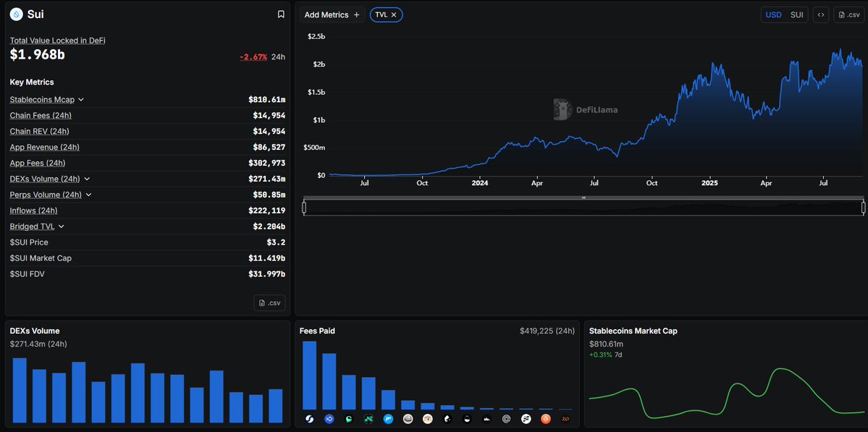Screen dimensions: 868x432
Task: Expand the Perps Volume (24h) row
Action: tap(88, 195)
